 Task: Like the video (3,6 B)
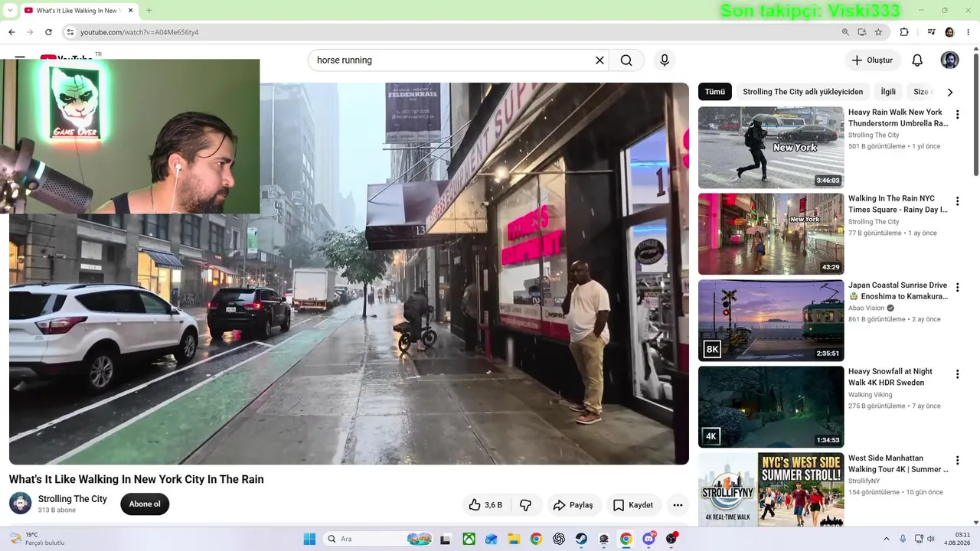(x=485, y=505)
